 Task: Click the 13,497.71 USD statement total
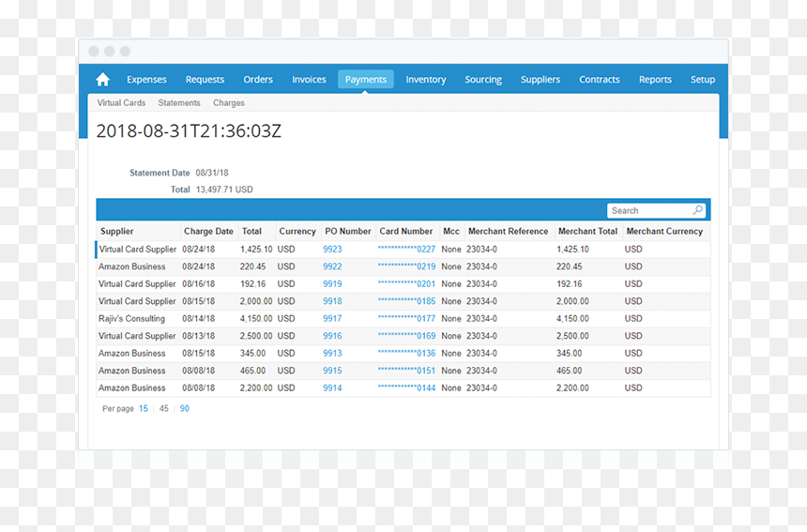click(224, 190)
